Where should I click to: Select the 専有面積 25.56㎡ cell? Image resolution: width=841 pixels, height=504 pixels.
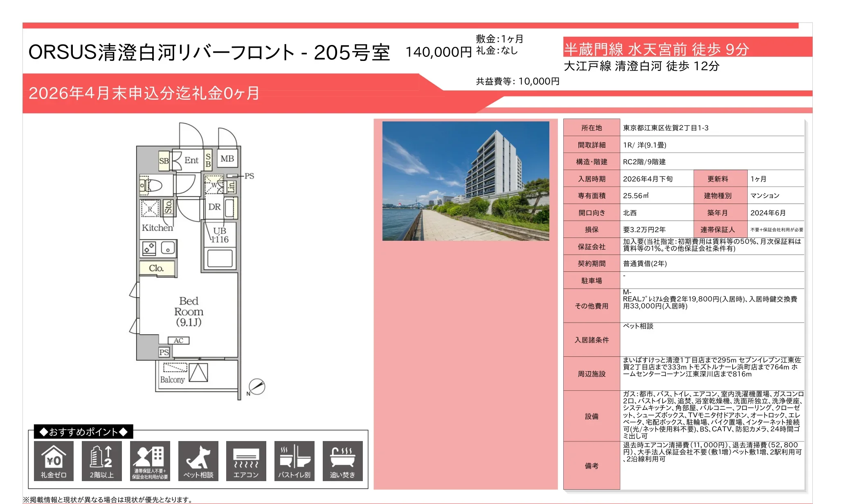click(636, 195)
